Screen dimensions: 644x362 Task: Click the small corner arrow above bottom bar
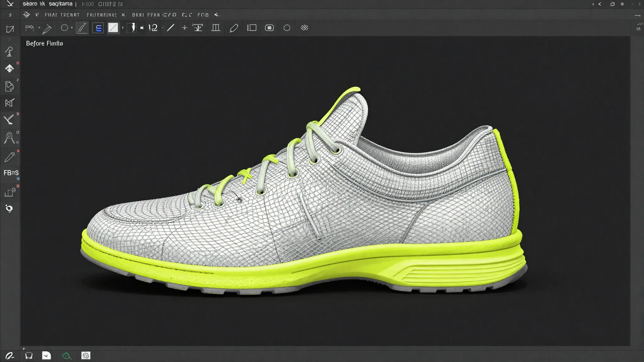tap(24, 348)
